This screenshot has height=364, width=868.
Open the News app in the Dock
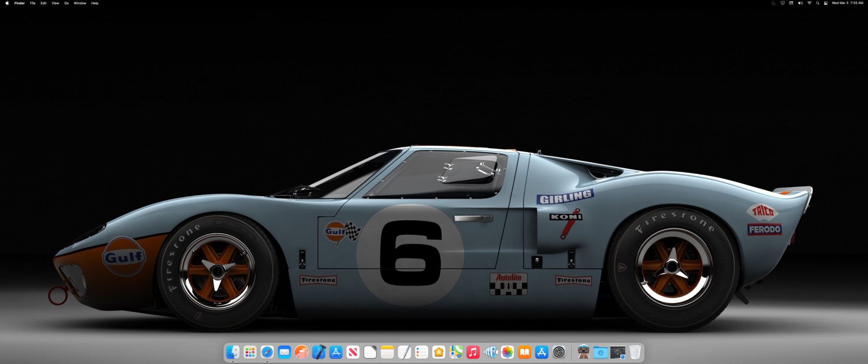tap(353, 352)
